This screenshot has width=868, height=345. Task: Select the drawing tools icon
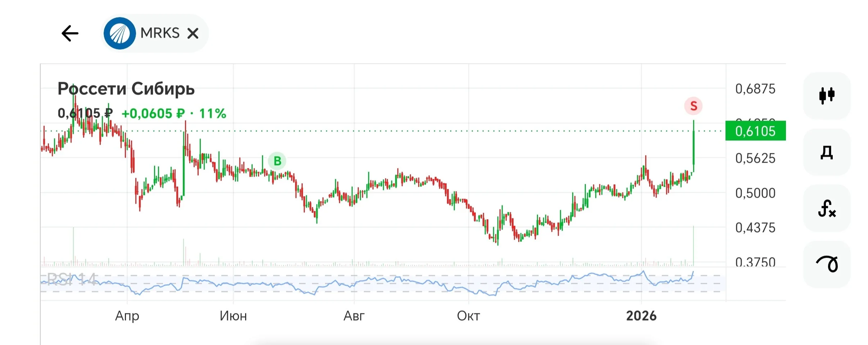[x=827, y=264]
